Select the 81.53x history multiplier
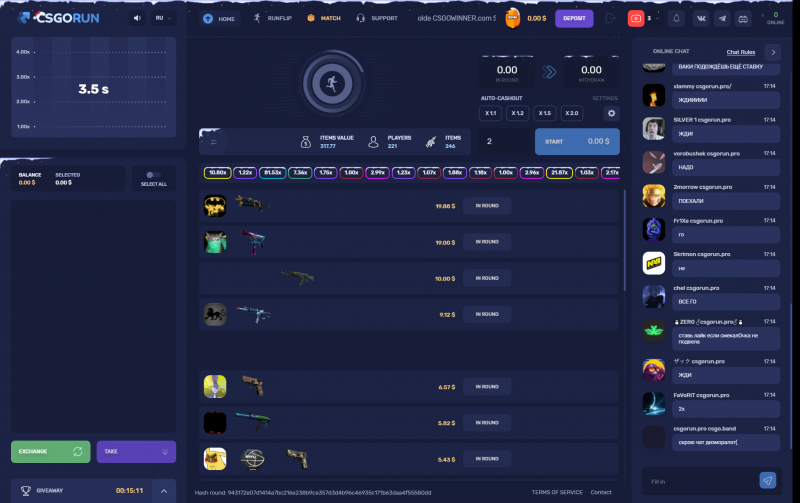 (x=272, y=173)
